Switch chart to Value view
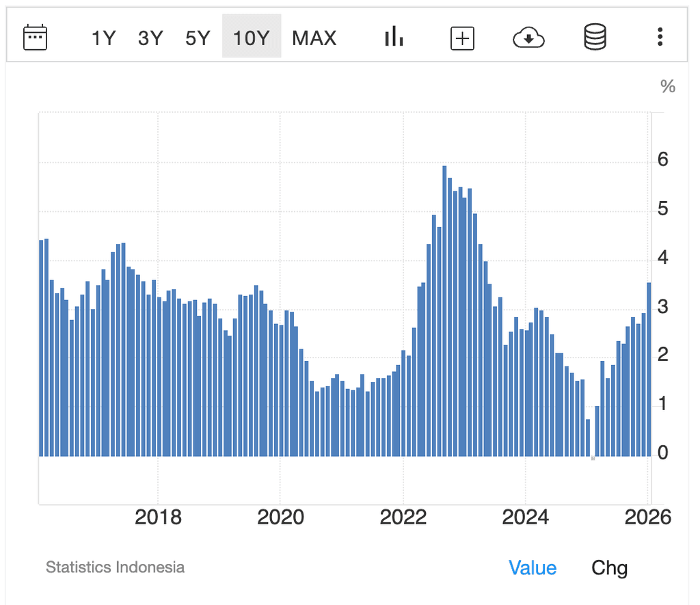This screenshot has width=700, height=605. click(x=532, y=567)
